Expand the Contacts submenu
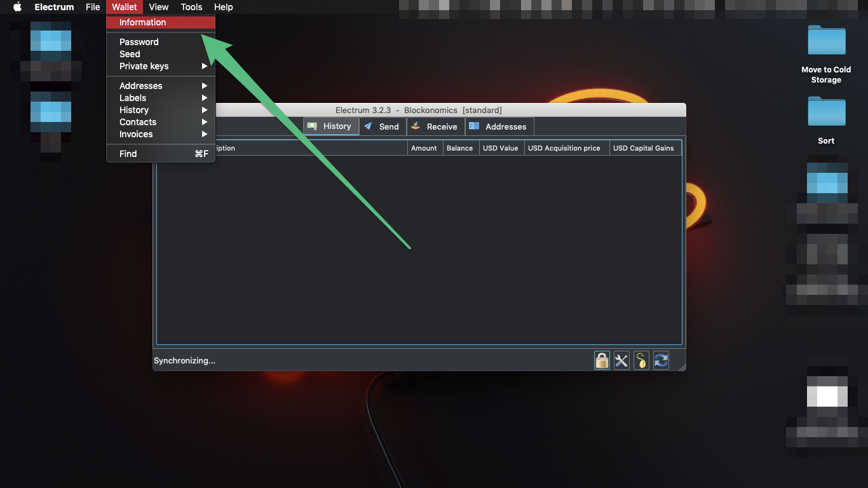Viewport: 868px width, 488px height. click(x=161, y=122)
